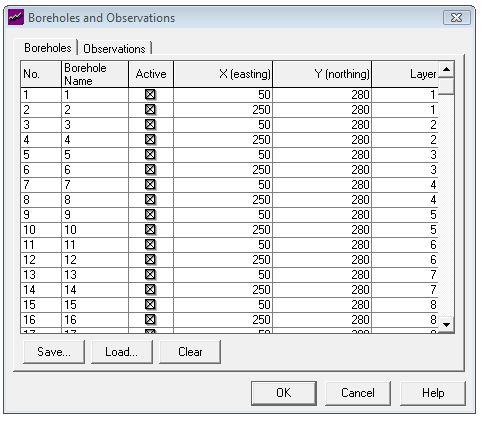This screenshot has height=421, width=481.
Task: Select X easting cell of borehole 9
Action: (x=223, y=215)
